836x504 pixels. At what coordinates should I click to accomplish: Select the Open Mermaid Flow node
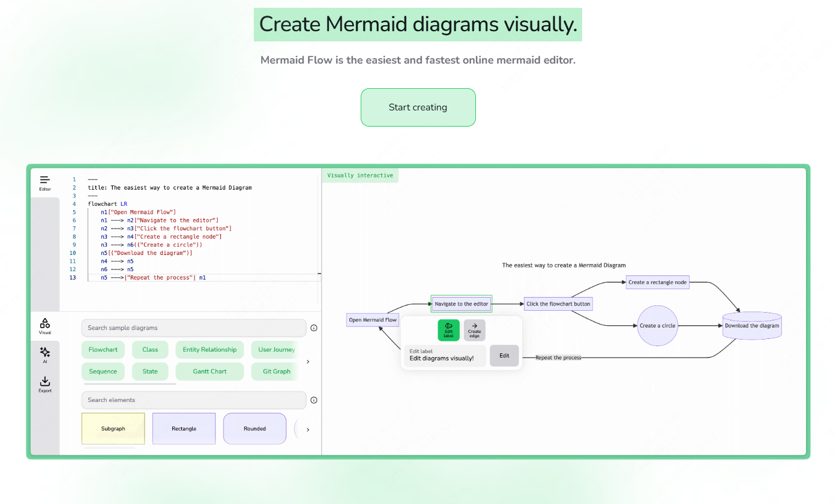[x=373, y=320]
